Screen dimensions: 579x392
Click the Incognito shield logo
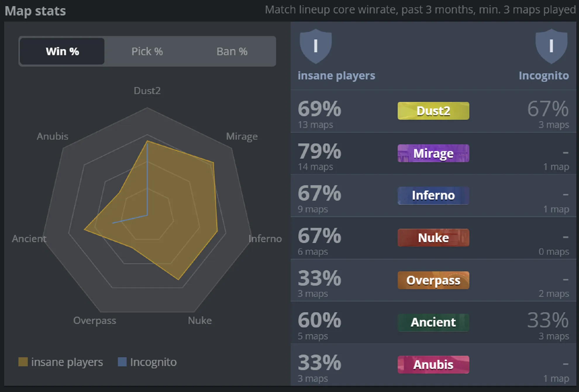click(551, 46)
